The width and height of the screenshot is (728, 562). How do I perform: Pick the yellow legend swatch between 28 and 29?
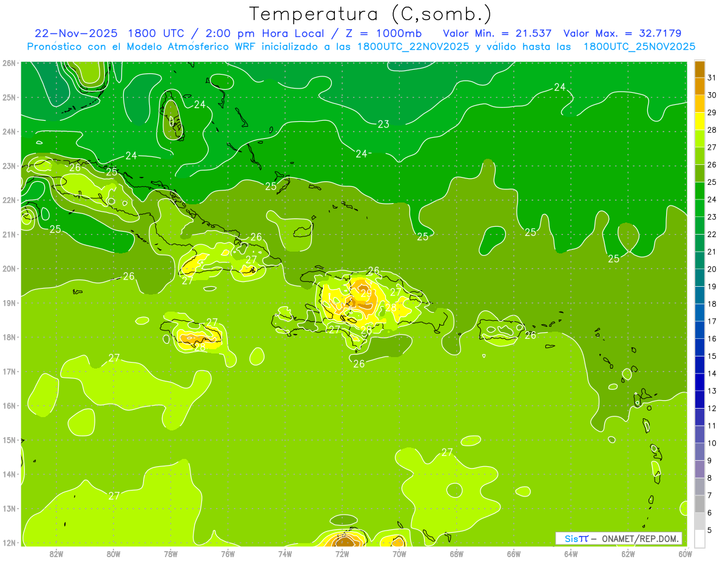(x=699, y=121)
